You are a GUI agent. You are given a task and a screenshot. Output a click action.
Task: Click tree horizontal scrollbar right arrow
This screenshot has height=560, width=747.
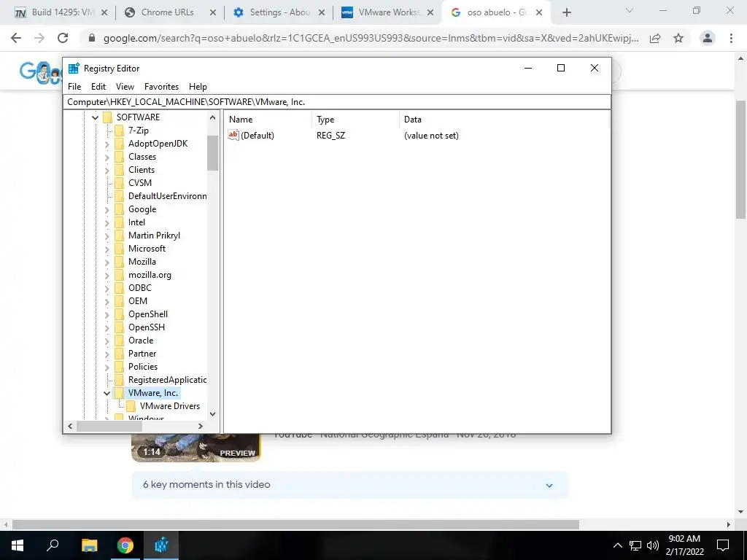pyautogui.click(x=201, y=426)
